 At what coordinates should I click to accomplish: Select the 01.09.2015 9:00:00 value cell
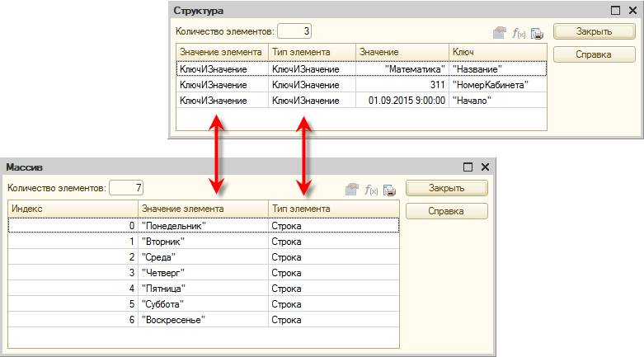(x=402, y=101)
